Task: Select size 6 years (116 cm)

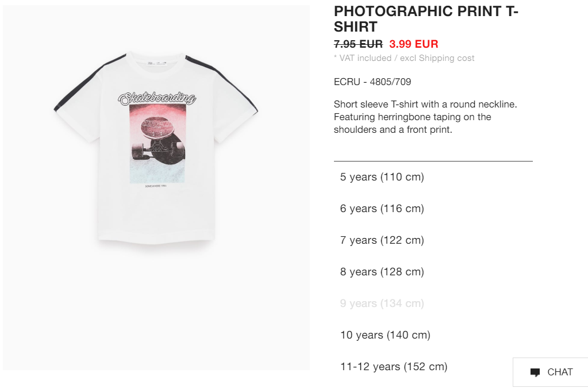Action: tap(382, 209)
